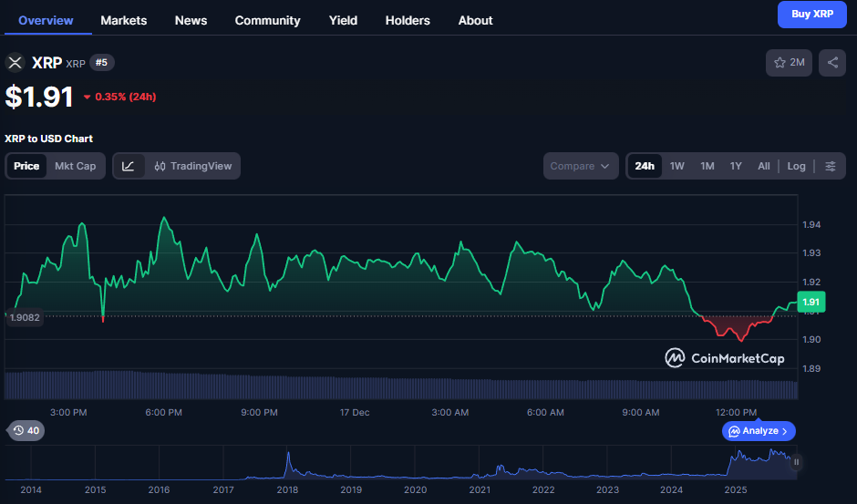This screenshot has width=857, height=504.
Task: Select the 1W time range
Action: pos(676,166)
